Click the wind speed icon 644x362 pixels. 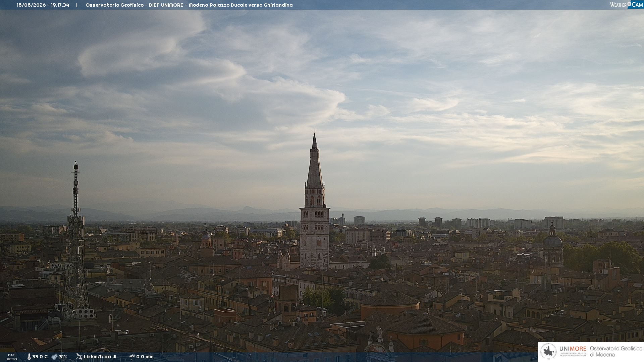79,357
